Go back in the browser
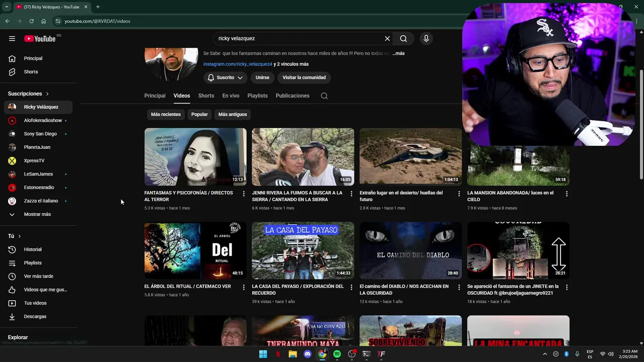 point(7,21)
